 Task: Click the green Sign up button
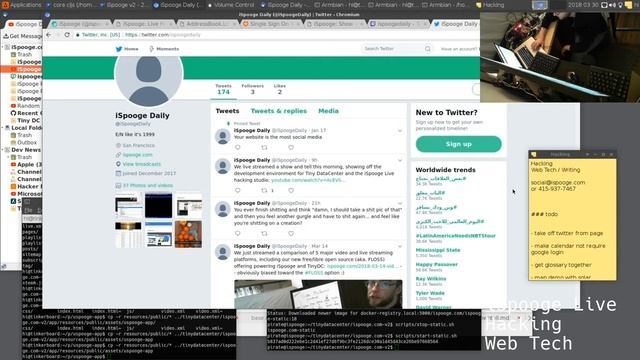(458, 144)
